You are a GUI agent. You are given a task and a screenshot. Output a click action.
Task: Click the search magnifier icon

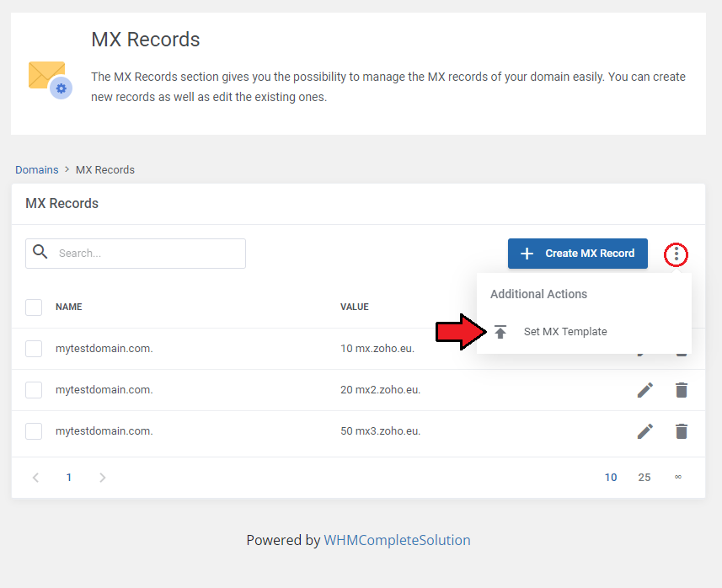[x=40, y=251]
